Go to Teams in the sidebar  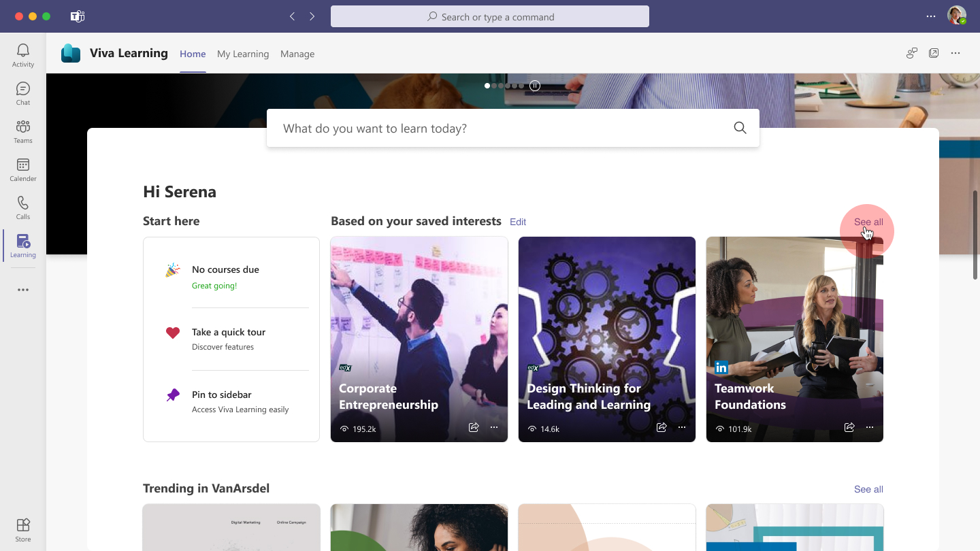pyautogui.click(x=23, y=132)
